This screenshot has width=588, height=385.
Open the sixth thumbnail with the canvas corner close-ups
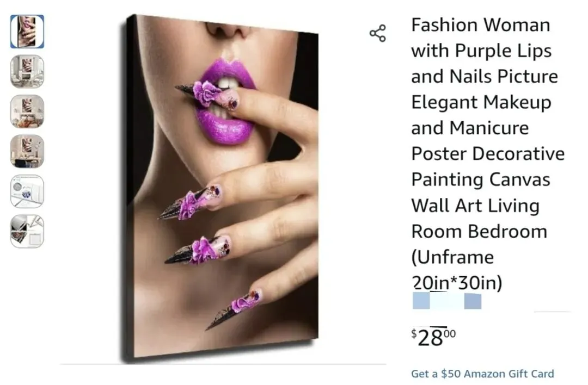click(27, 232)
